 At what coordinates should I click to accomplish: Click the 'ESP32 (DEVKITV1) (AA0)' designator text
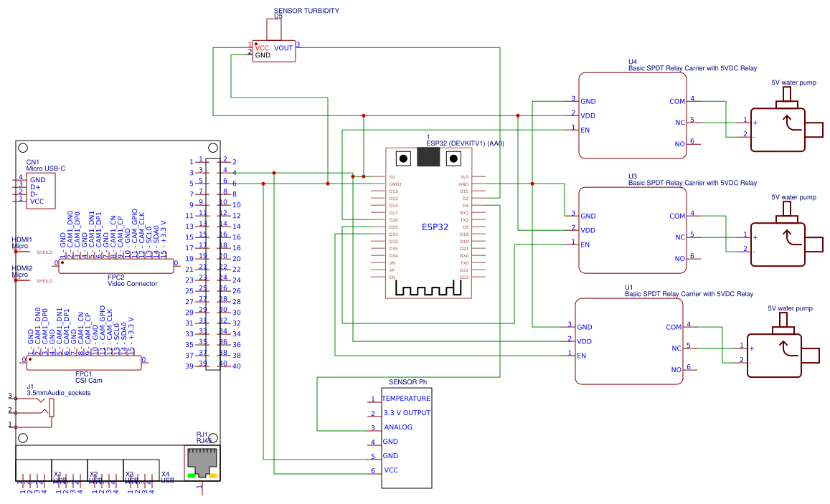[x=466, y=143]
